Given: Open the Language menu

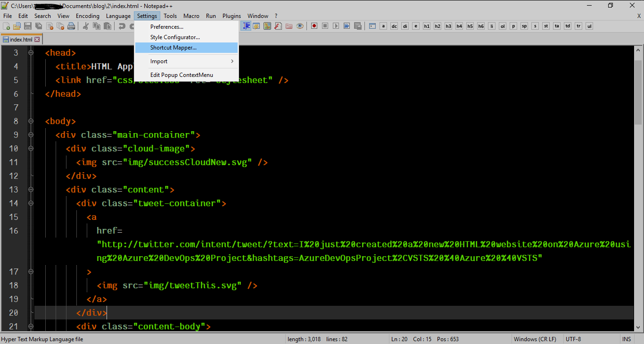Looking at the screenshot, I should pos(118,16).
